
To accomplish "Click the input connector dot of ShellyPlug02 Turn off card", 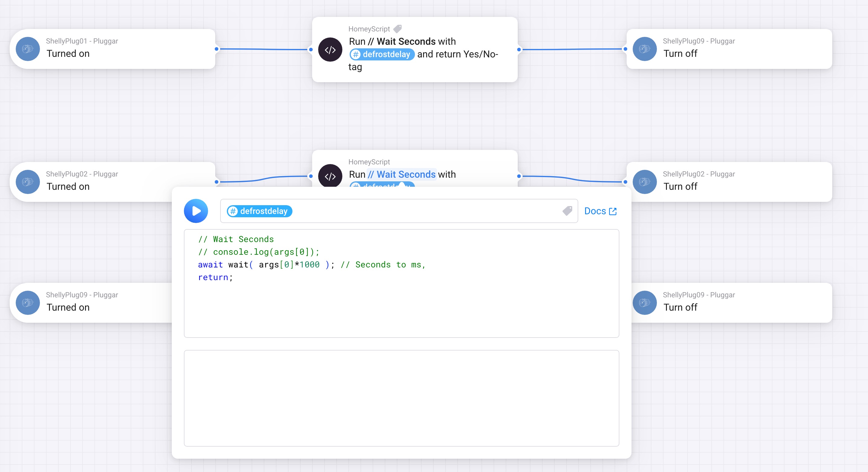I will pos(625,182).
